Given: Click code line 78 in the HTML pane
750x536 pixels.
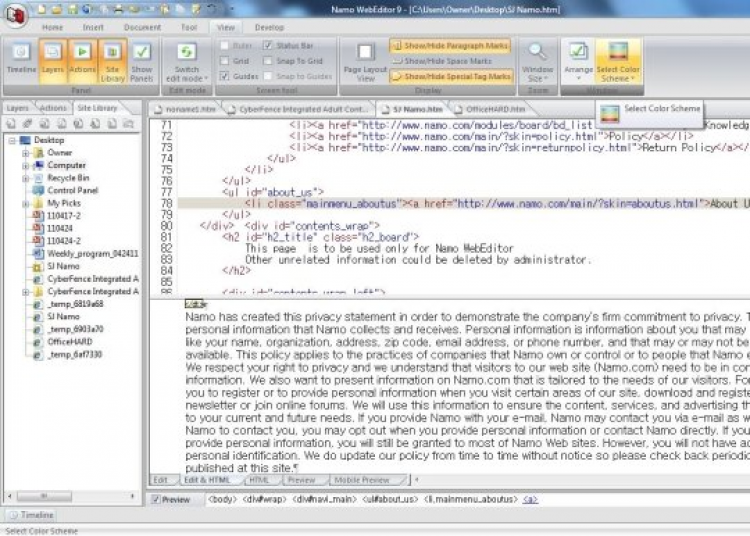Looking at the screenshot, I should [x=463, y=204].
